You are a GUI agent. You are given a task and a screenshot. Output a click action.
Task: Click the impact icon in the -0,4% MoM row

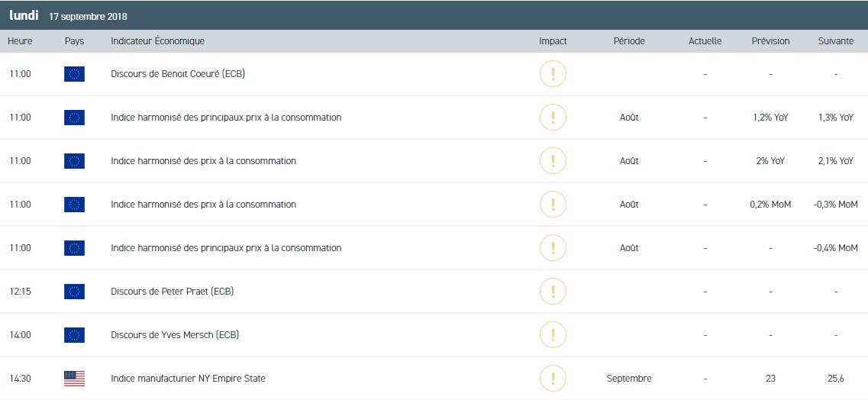[552, 248]
